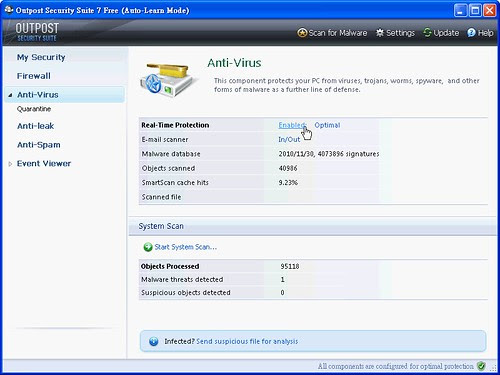Open Settings from the top bar
Image resolution: width=500 pixels, height=375 pixels.
400,33
